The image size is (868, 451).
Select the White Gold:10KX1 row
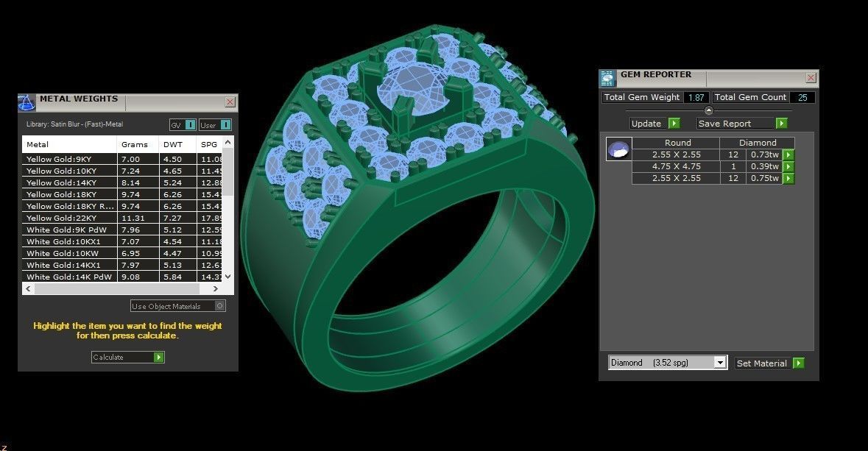[x=122, y=241]
